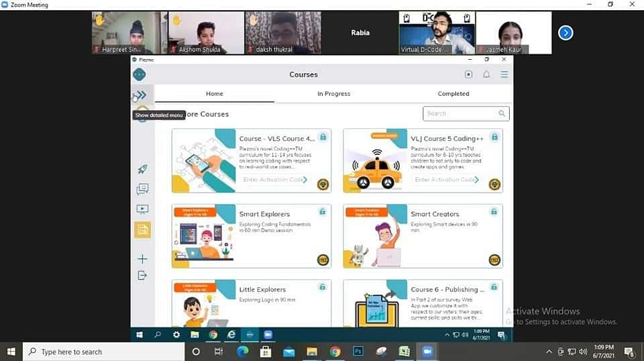Click the logout exit icon in sidebar
Screen dimensions: 644x361
pos(142,275)
